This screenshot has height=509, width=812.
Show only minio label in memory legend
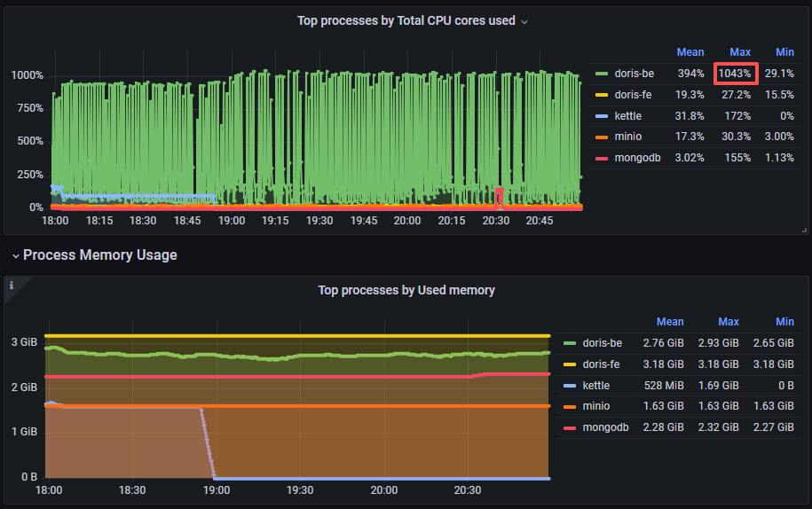pyautogui.click(x=596, y=407)
